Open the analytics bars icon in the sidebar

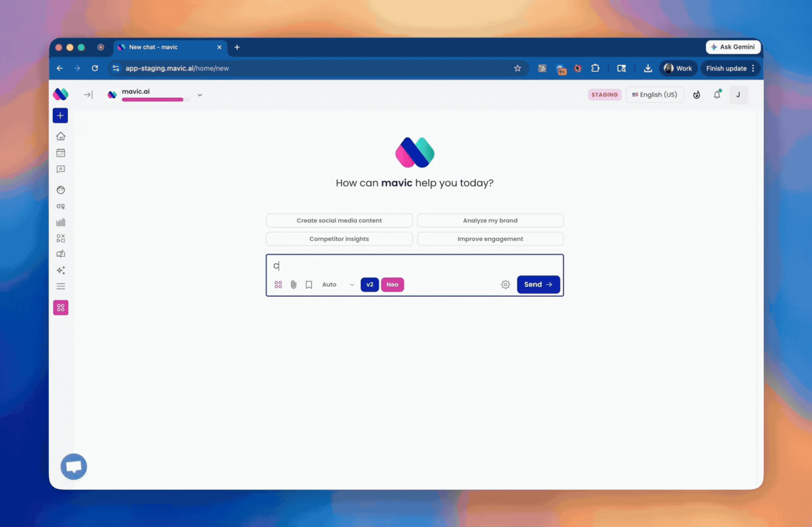[61, 223]
